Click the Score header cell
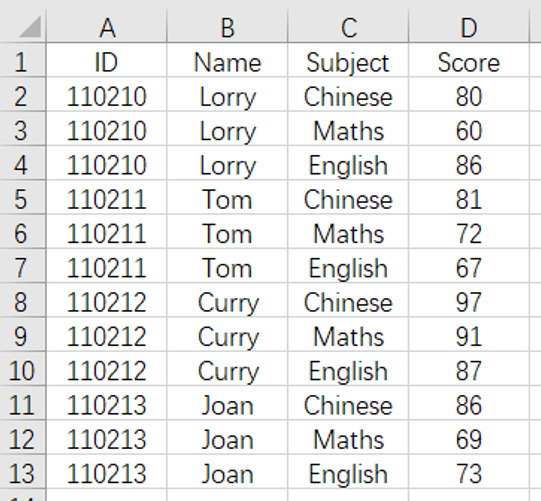Image resolution: width=541 pixels, height=501 pixels. [469, 60]
